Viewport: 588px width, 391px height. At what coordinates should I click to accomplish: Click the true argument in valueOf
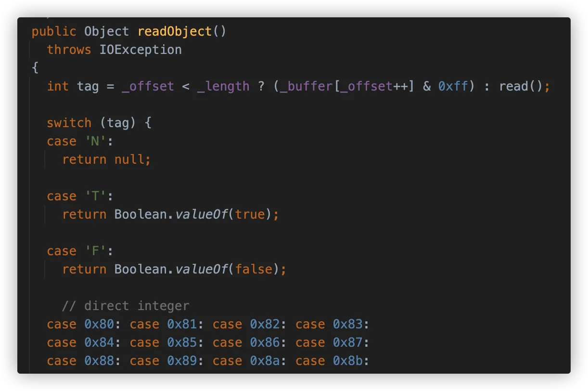tap(250, 215)
